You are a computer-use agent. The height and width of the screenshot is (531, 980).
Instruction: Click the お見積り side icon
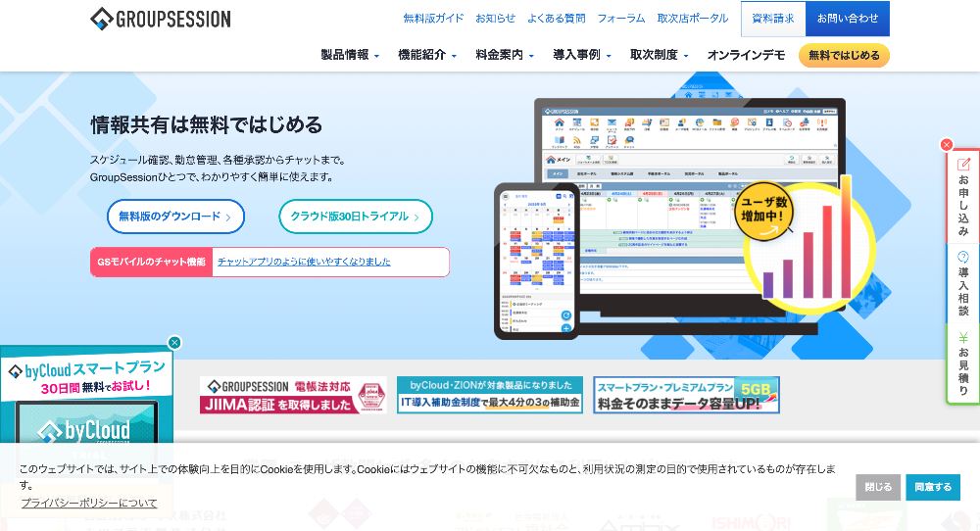click(x=963, y=364)
